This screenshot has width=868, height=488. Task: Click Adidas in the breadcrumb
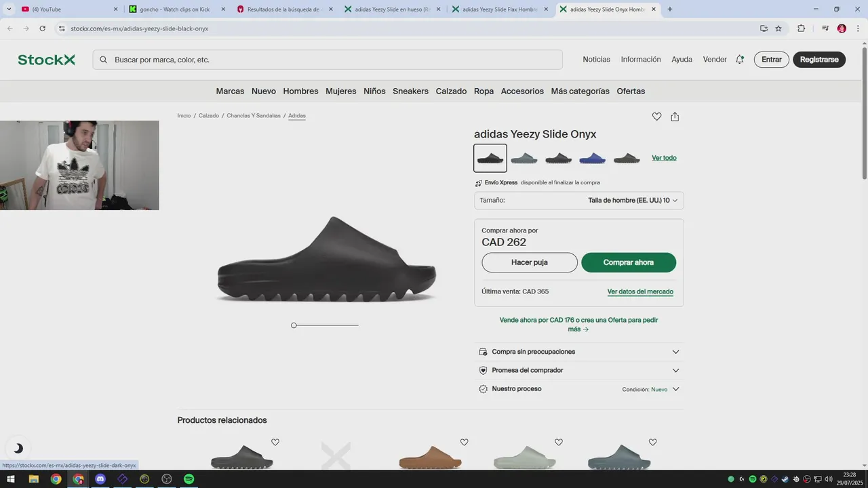pyautogui.click(x=297, y=116)
